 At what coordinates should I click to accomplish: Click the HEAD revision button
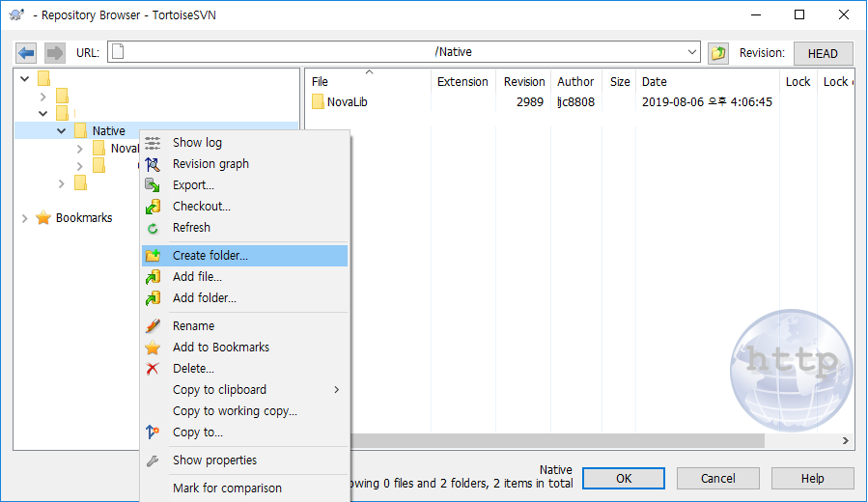823,54
